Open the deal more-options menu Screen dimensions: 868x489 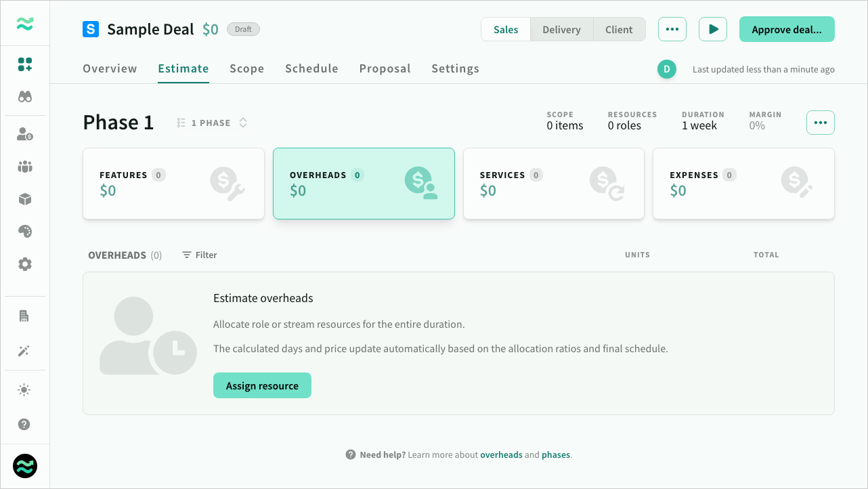tap(672, 30)
